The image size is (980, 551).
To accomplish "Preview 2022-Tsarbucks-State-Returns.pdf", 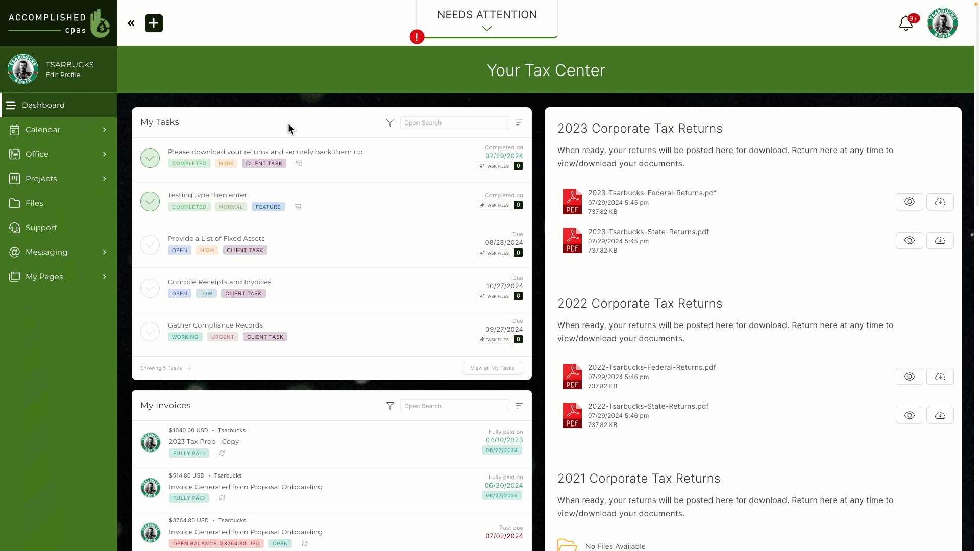I will (910, 415).
